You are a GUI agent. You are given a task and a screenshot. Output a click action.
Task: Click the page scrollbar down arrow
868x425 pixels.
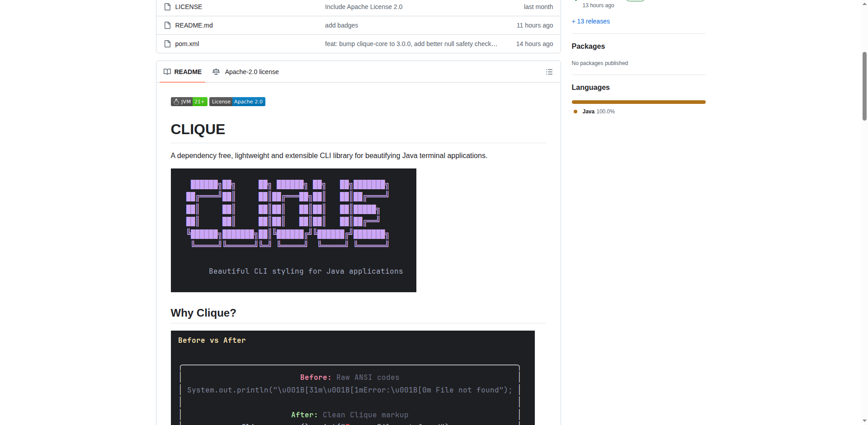[x=864, y=421]
